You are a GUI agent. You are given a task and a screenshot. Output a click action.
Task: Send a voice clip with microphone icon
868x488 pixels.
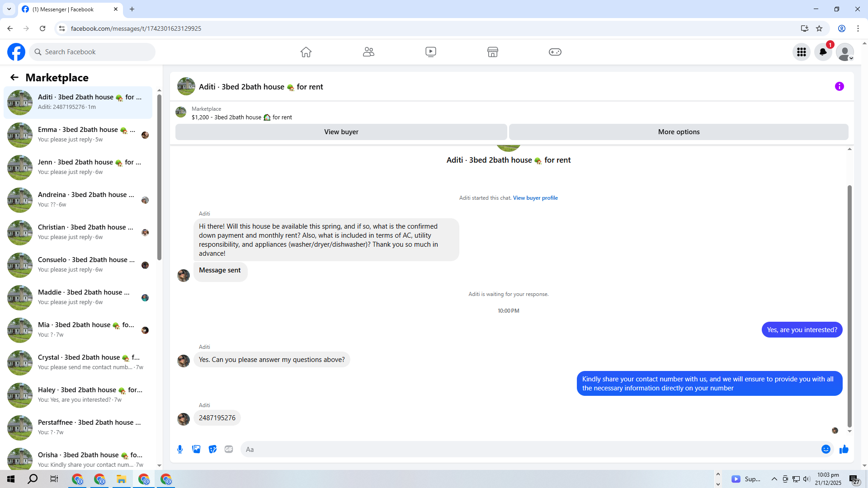tap(180, 449)
